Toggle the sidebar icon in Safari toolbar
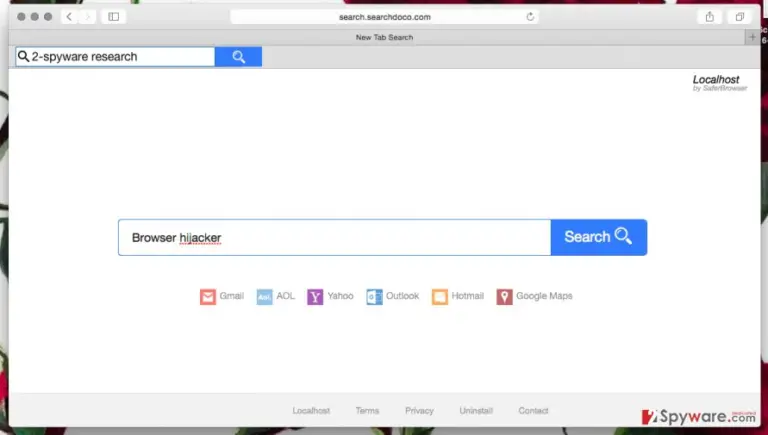The height and width of the screenshot is (435, 768). tap(114, 17)
